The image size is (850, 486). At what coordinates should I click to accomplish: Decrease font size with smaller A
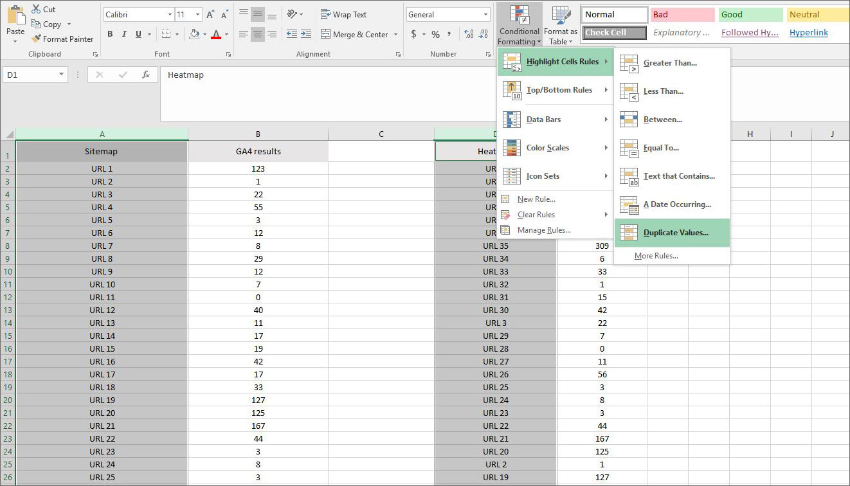[x=224, y=15]
